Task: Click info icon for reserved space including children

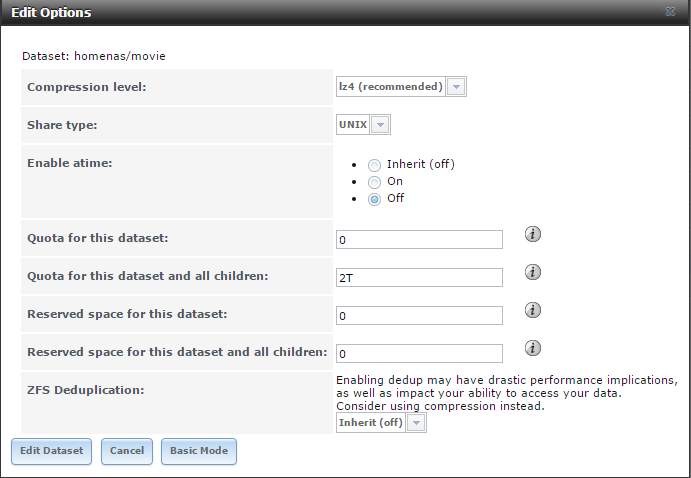Action: click(x=533, y=348)
